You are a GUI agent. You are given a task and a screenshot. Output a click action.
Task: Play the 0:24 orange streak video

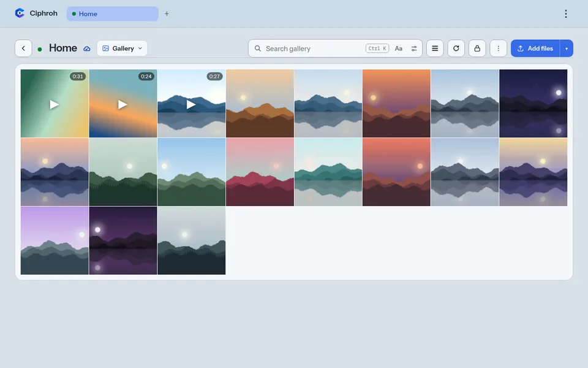point(123,104)
